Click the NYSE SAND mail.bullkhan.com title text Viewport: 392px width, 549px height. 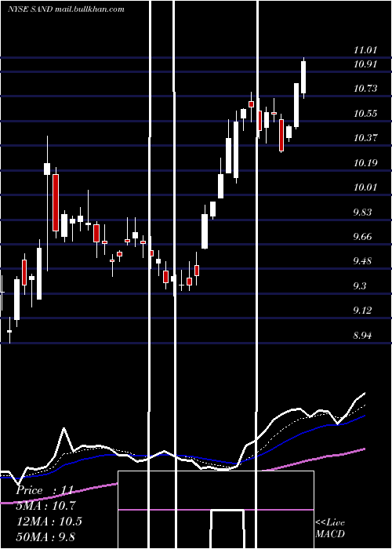pos(66,9)
